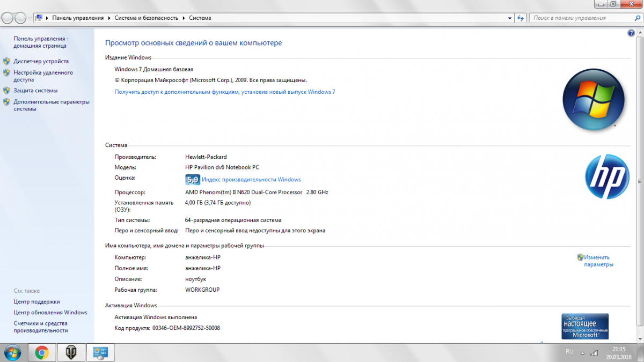Open Защита системы
644x362 pixels.
coord(35,91)
